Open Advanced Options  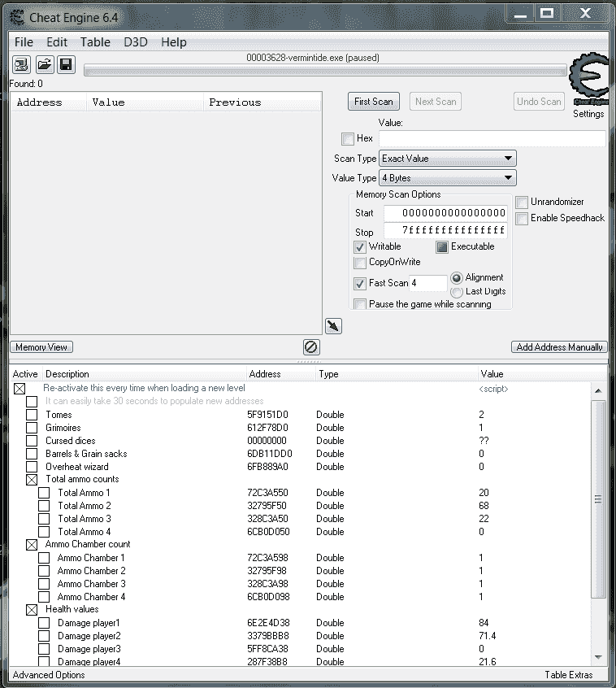click(x=49, y=675)
